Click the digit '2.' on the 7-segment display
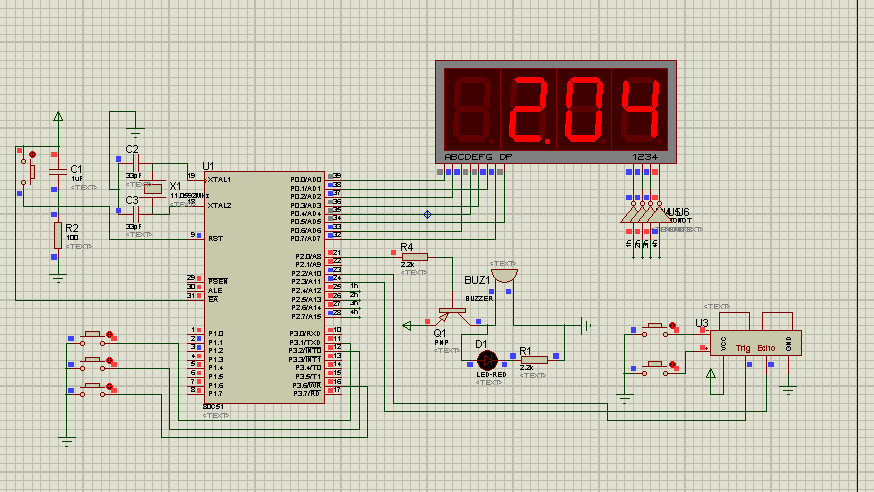The height and width of the screenshot is (492, 874). (x=528, y=109)
